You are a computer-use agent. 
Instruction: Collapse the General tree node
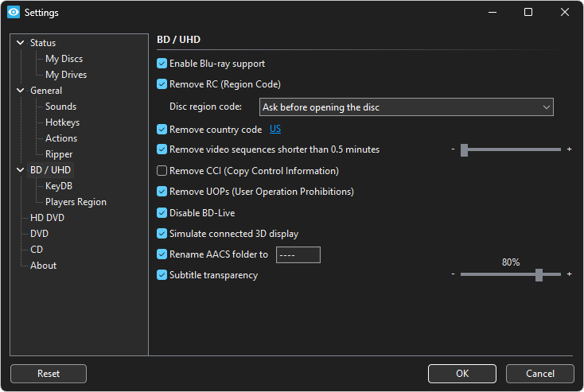pos(21,91)
